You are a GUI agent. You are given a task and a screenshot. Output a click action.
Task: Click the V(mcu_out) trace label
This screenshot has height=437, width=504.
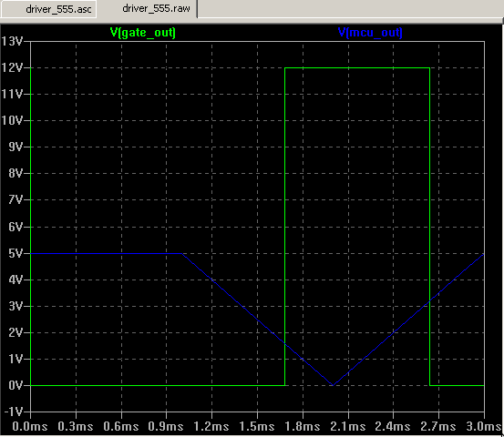(x=370, y=33)
